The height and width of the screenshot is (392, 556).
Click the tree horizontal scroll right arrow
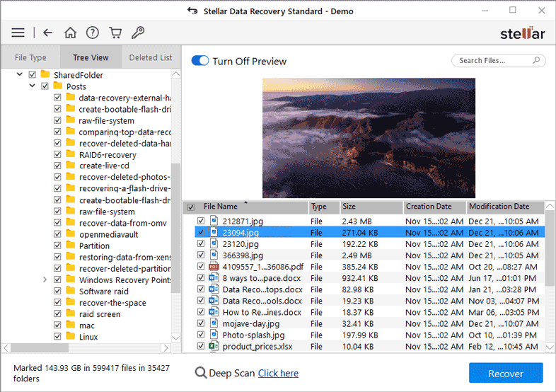coord(166,348)
